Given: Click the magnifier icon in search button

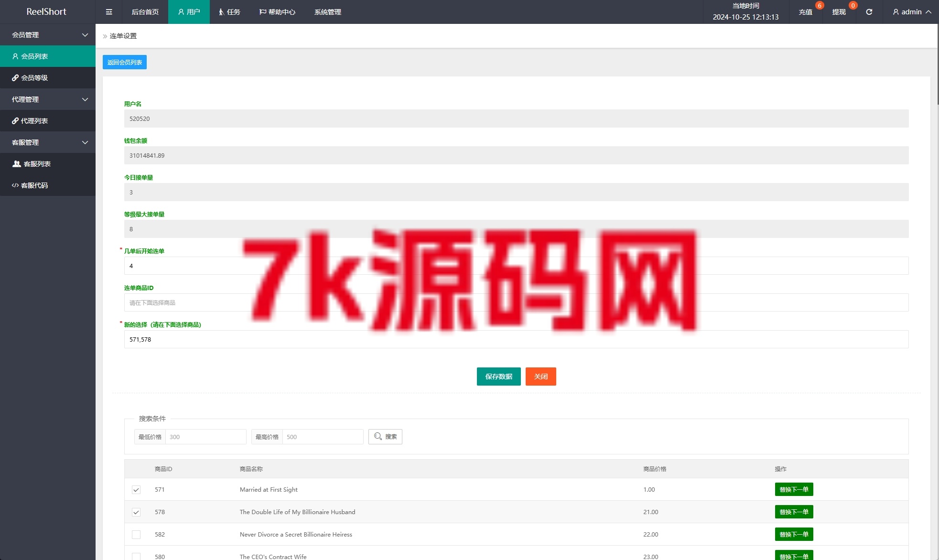Looking at the screenshot, I should pyautogui.click(x=378, y=436).
